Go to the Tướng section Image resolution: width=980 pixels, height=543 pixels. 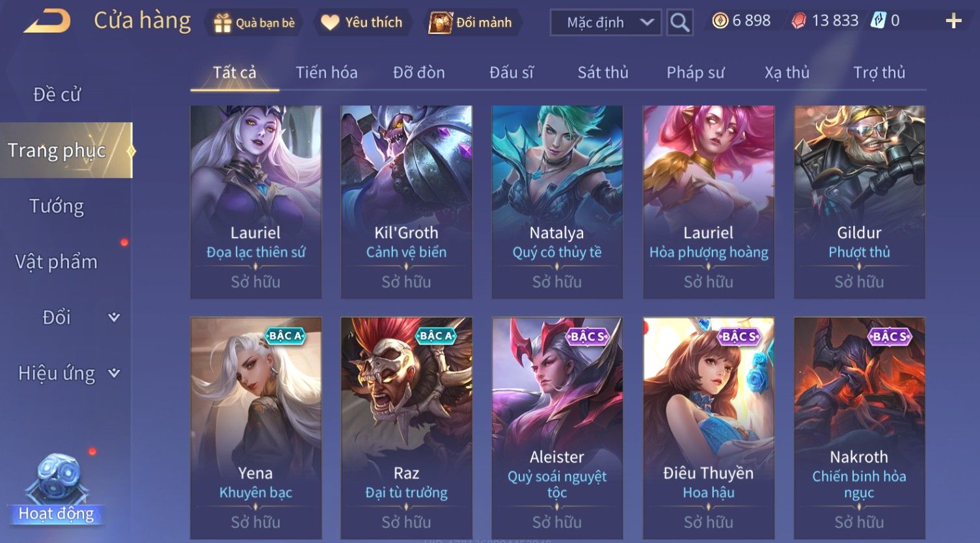point(57,206)
